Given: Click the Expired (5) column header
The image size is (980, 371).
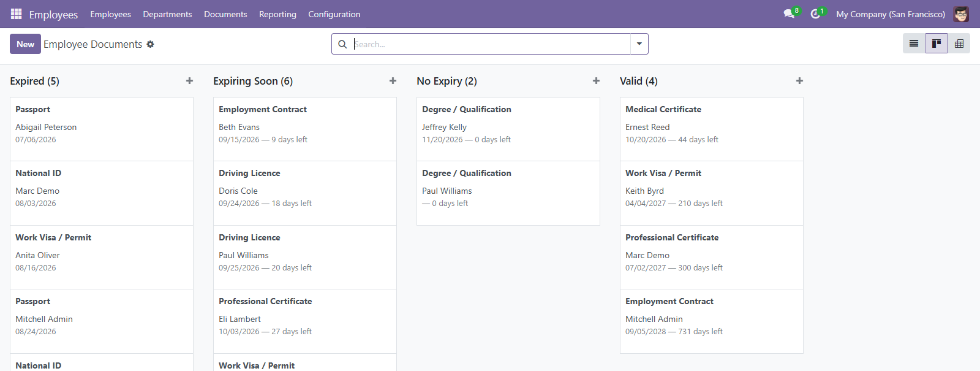Looking at the screenshot, I should (35, 81).
